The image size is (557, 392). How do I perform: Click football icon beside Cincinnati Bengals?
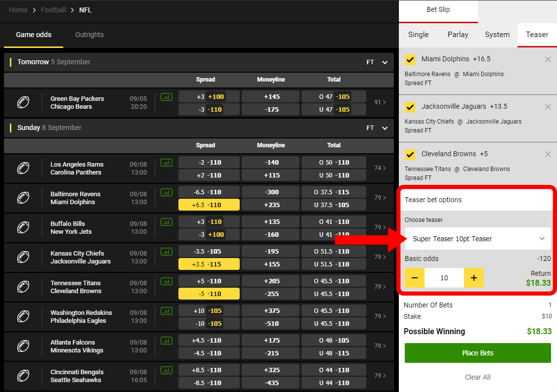[x=23, y=376]
